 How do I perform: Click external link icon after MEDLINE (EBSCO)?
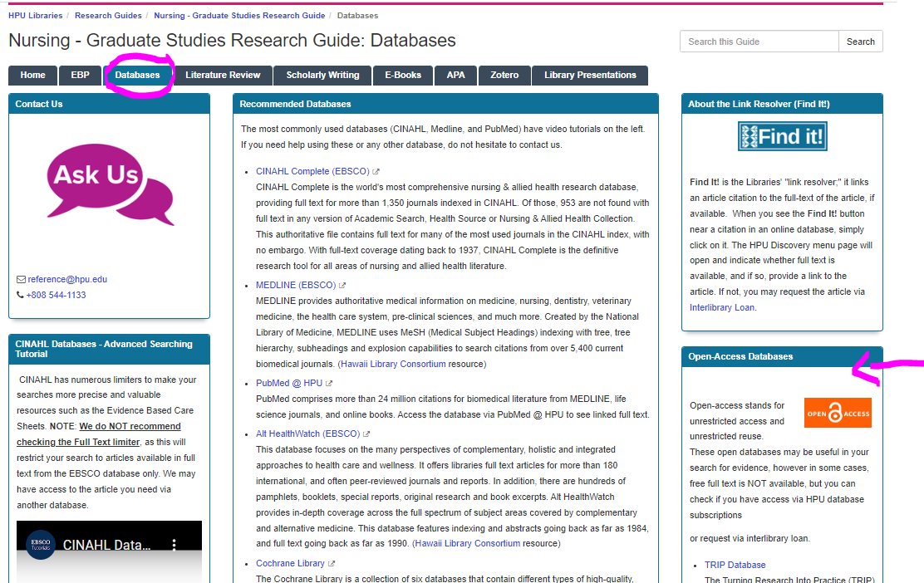(342, 285)
